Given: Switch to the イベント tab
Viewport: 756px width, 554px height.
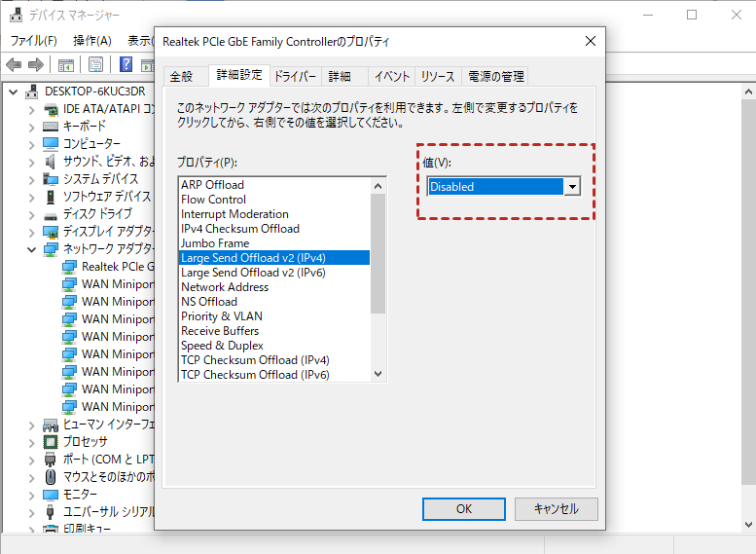Looking at the screenshot, I should point(392,76).
